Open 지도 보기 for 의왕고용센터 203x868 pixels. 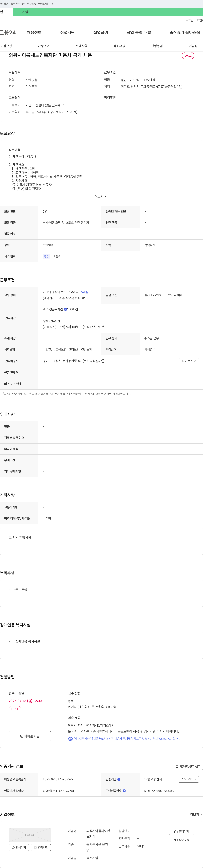pyautogui.click(x=188, y=779)
